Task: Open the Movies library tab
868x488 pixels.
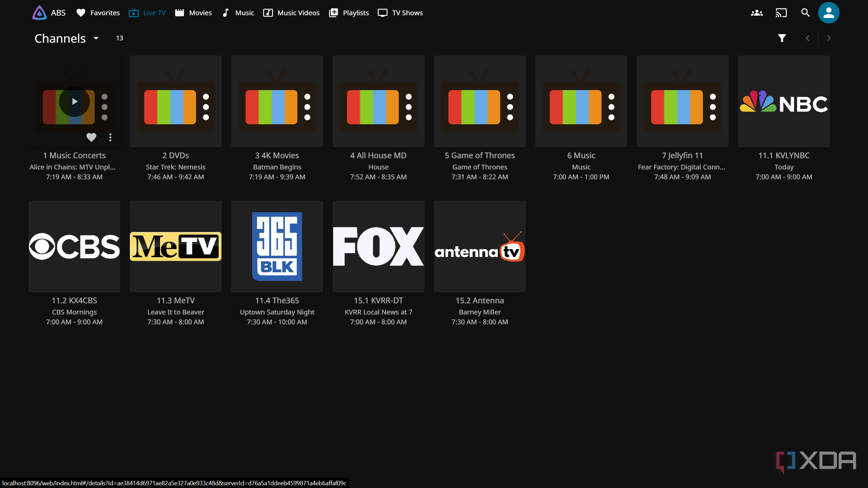Action: [x=193, y=13]
